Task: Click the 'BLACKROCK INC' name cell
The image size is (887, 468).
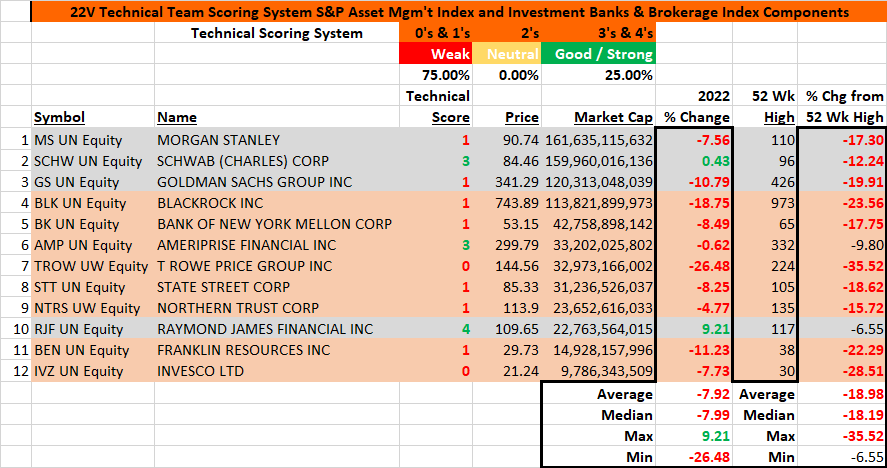Action: (277, 203)
